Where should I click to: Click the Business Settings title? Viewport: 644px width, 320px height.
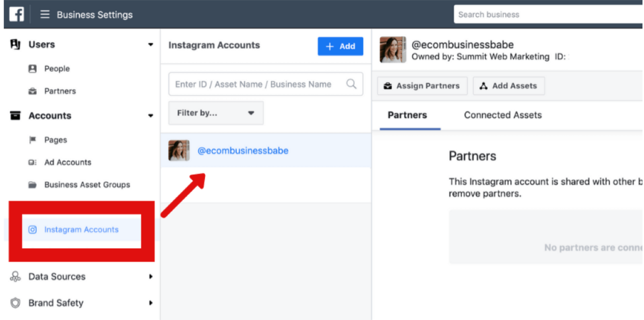(95, 15)
